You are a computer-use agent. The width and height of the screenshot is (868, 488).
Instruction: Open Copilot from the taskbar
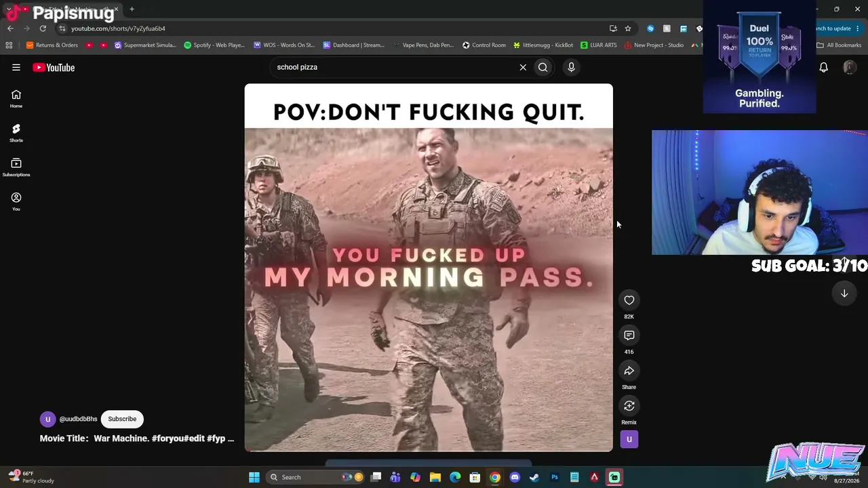point(415,477)
